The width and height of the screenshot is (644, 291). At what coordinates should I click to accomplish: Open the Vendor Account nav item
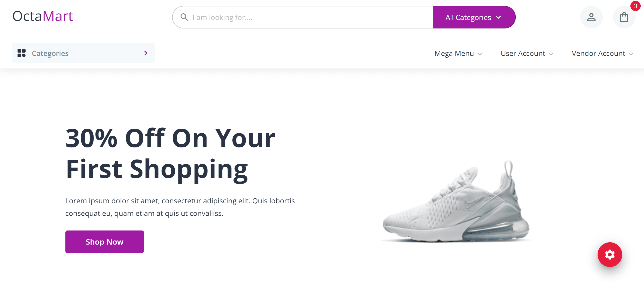coord(602,53)
